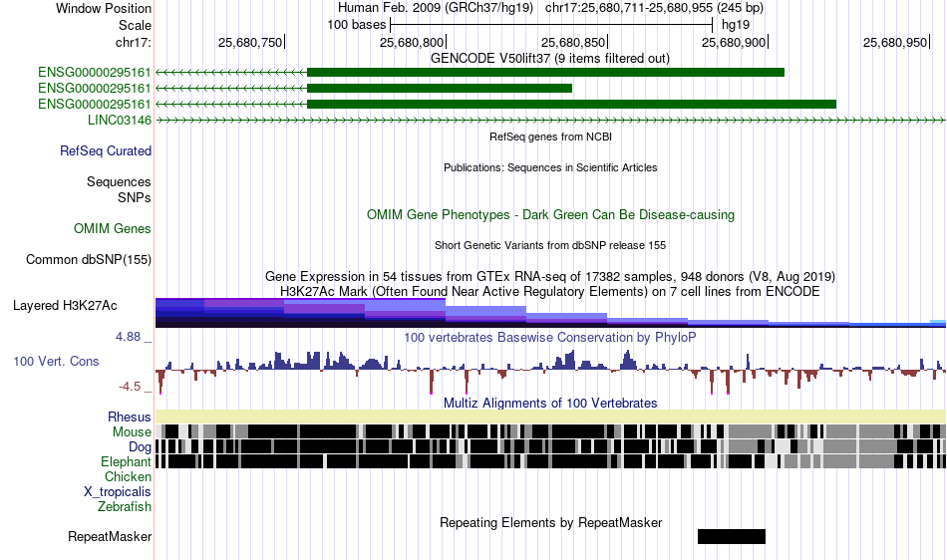This screenshot has height=560, width=947.
Task: Open RefSeq Curated track label
Action: tap(106, 150)
